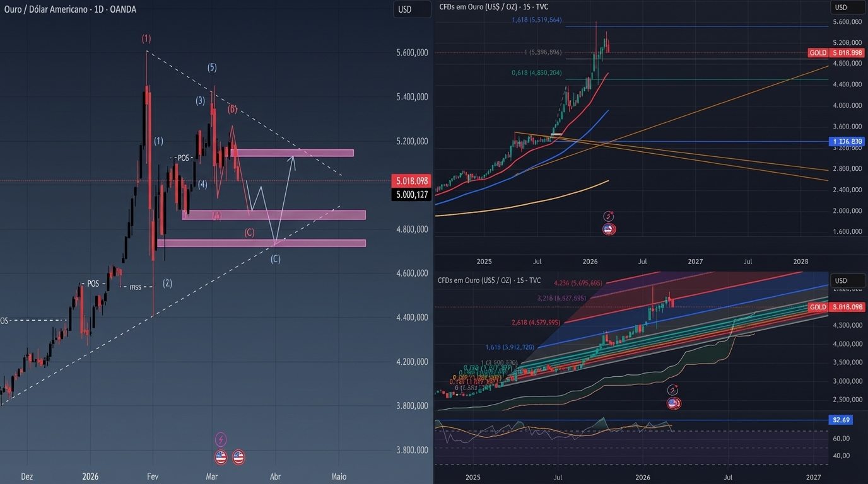The height and width of the screenshot is (484, 868).
Task: Click the Ouro / Dólar Americano chart title
Action: pyautogui.click(x=69, y=9)
